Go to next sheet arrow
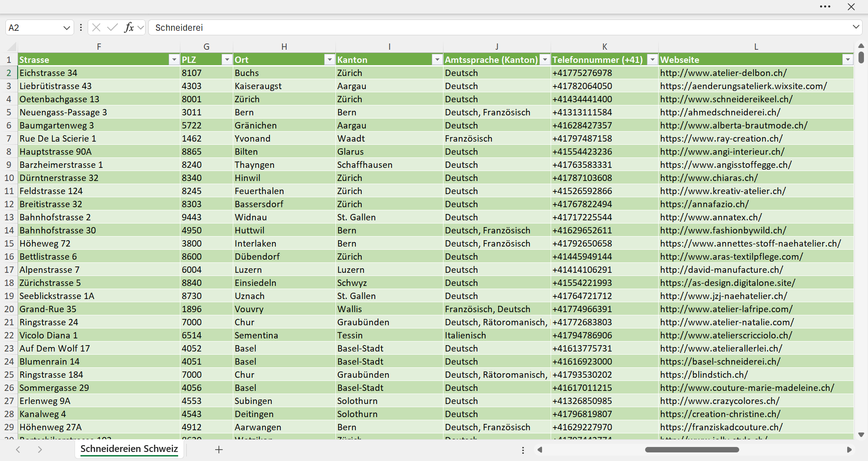The width and height of the screenshot is (868, 461). click(40, 450)
